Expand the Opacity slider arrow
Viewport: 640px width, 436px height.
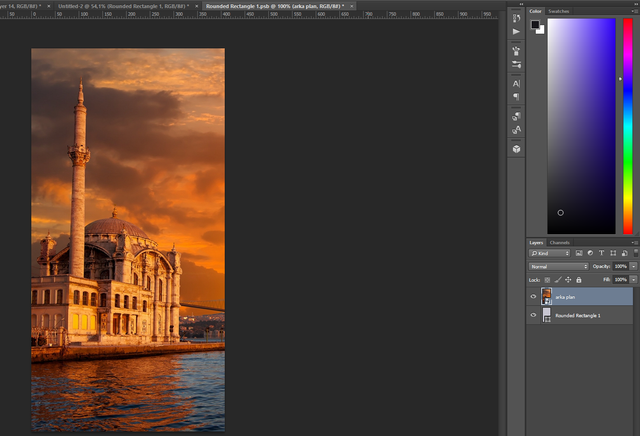(633, 267)
